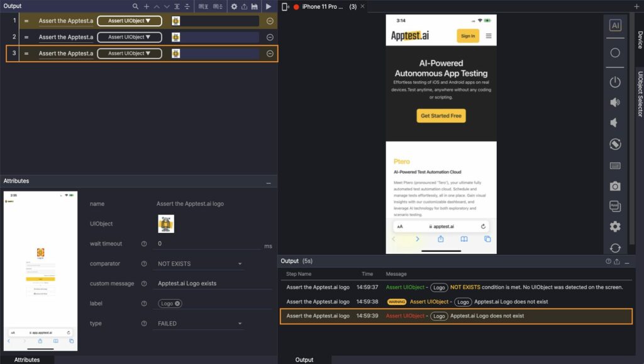Open help icon next to label
Screen dimensions: 644x364
pos(144,304)
